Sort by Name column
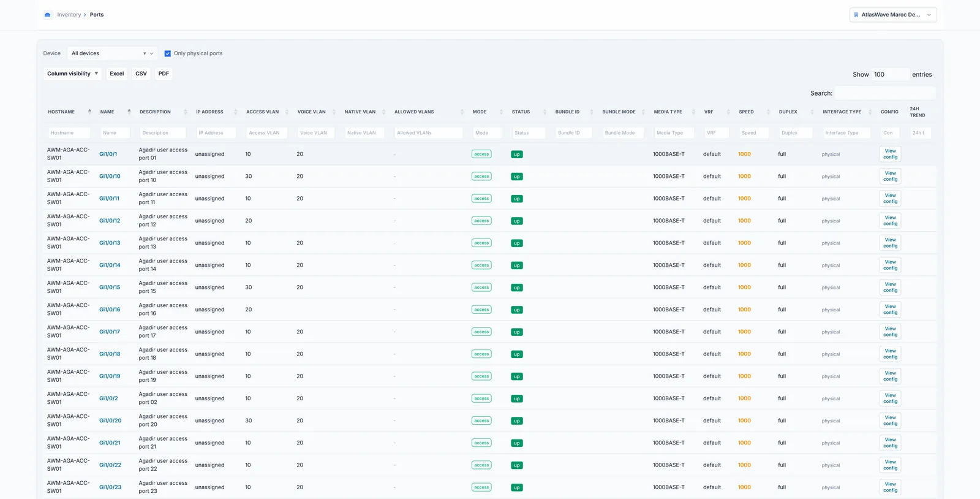Viewport: 980px width, 499px height. pyautogui.click(x=115, y=112)
